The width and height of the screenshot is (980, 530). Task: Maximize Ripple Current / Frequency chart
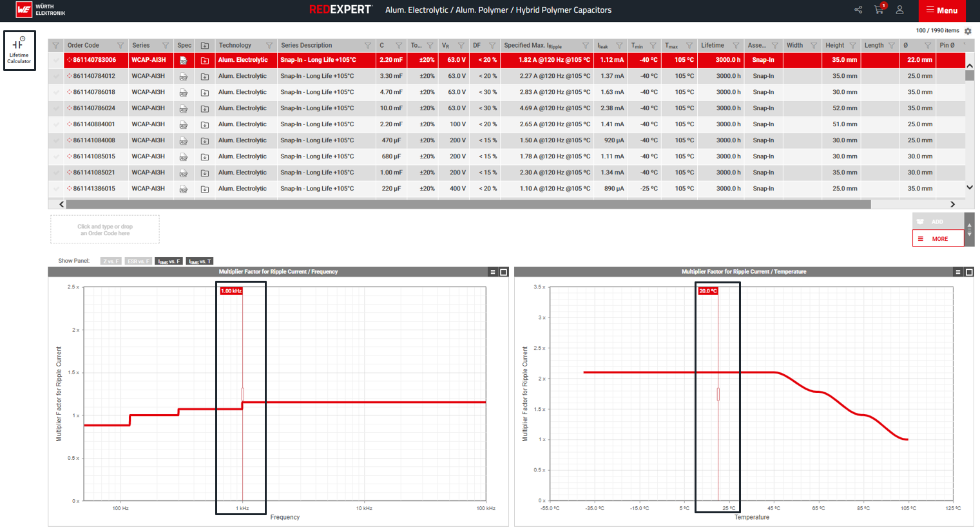coord(504,272)
